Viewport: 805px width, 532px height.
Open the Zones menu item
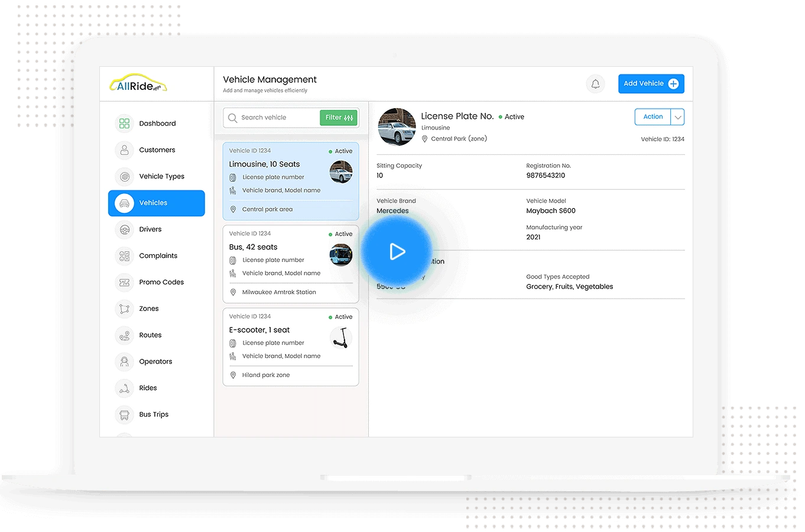pos(157,309)
